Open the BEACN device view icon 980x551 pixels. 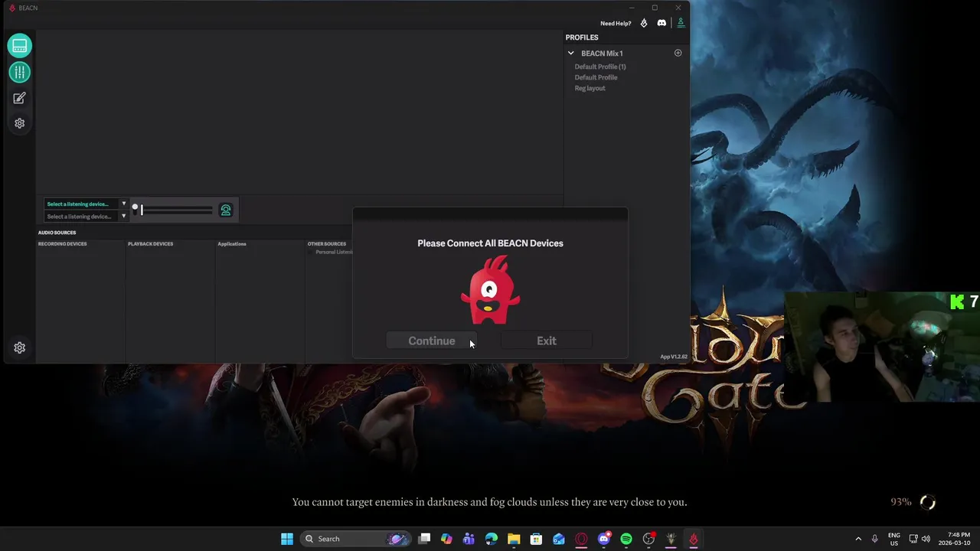[x=20, y=46]
